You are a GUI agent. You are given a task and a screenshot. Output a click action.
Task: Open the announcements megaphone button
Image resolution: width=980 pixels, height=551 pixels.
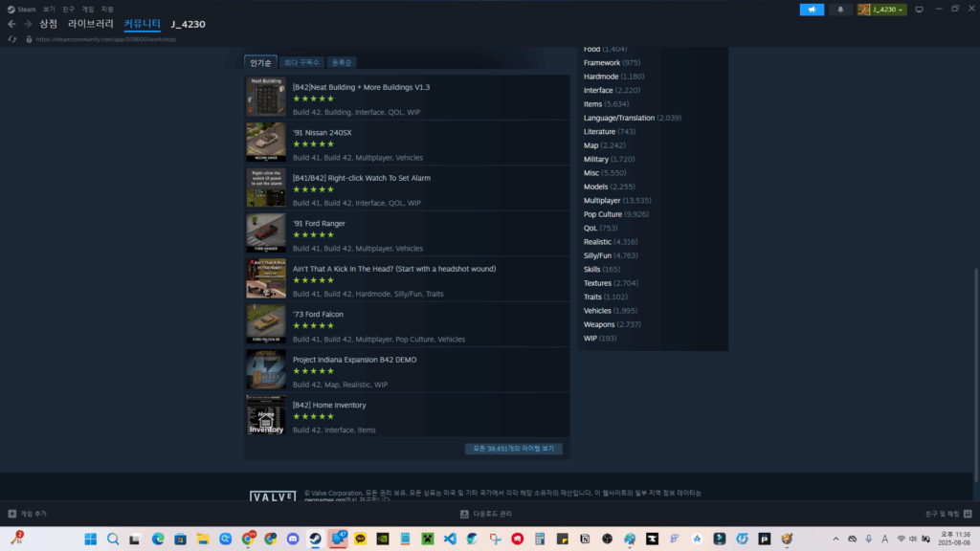[812, 10]
